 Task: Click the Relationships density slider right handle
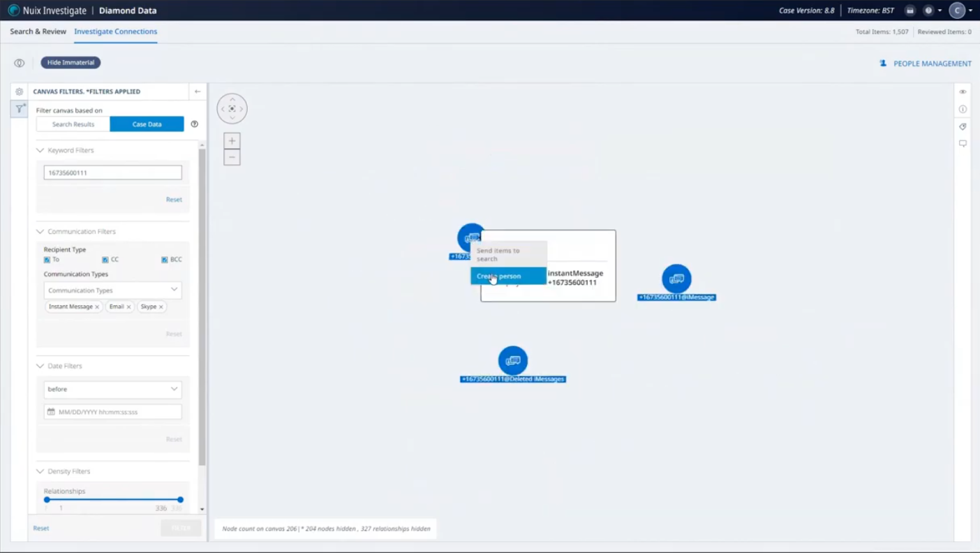click(x=180, y=499)
